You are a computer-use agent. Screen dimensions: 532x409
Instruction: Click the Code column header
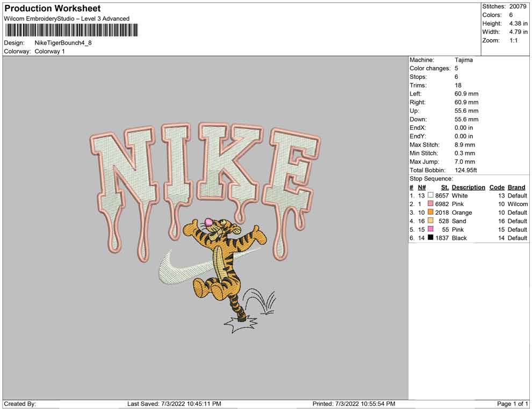pyautogui.click(x=497, y=187)
